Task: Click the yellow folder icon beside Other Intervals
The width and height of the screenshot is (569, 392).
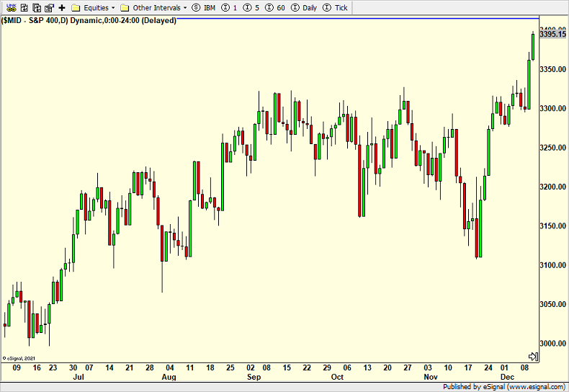Action: (x=125, y=7)
